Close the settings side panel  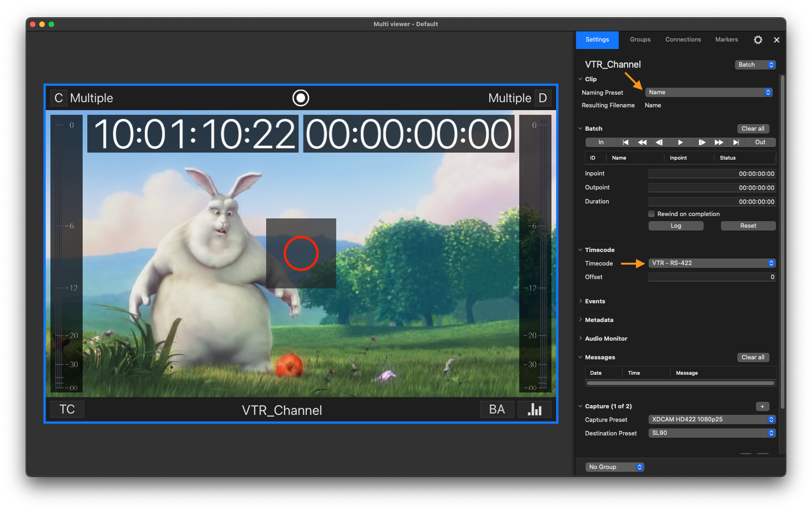[777, 40]
